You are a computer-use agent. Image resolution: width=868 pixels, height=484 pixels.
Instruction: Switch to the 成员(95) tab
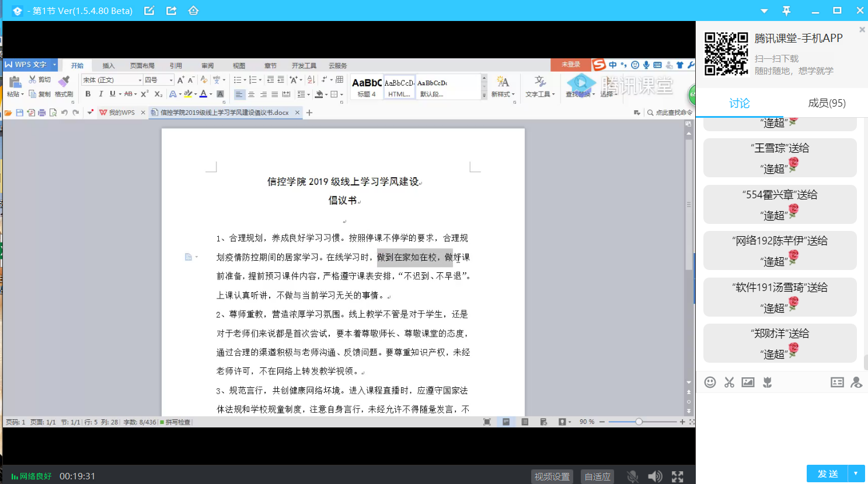(827, 103)
